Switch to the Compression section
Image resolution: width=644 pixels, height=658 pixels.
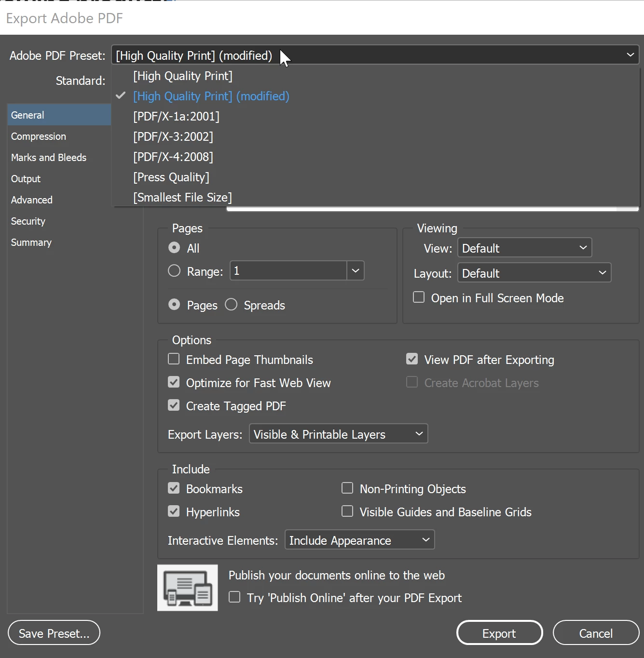coord(59,136)
